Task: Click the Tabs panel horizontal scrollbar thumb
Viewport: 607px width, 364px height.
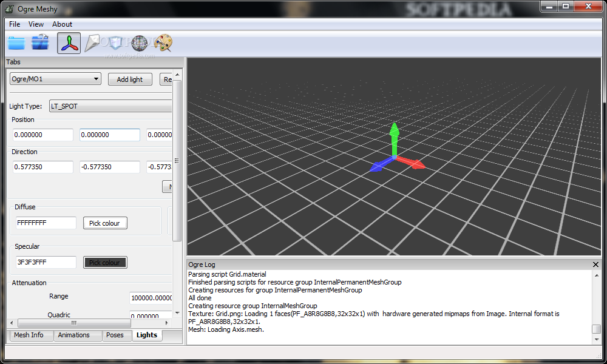Action: tap(74, 323)
